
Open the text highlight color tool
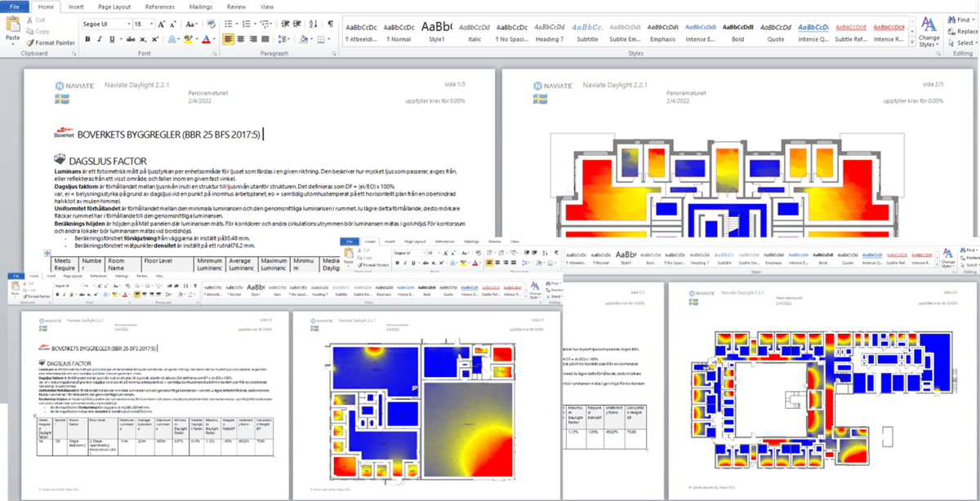[x=188, y=38]
